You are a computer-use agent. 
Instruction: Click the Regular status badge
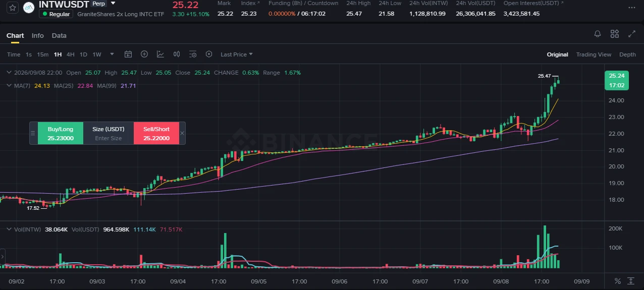57,14
